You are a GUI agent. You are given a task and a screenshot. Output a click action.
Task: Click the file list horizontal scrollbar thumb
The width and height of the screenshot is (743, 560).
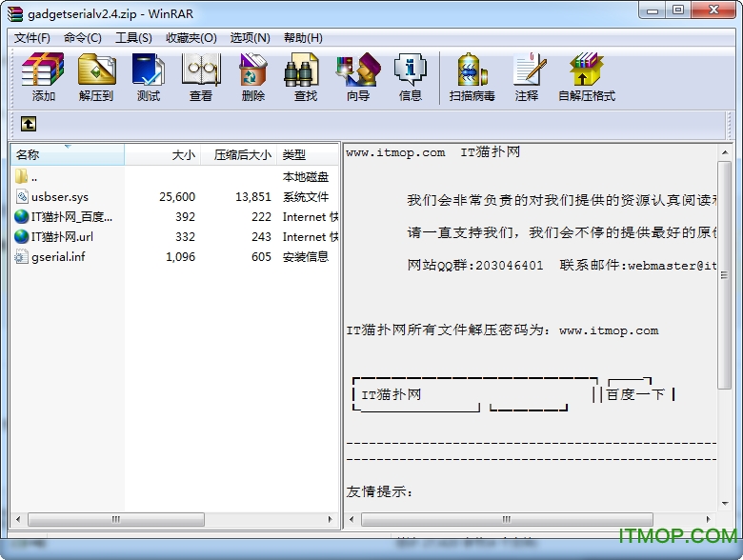tap(116, 519)
